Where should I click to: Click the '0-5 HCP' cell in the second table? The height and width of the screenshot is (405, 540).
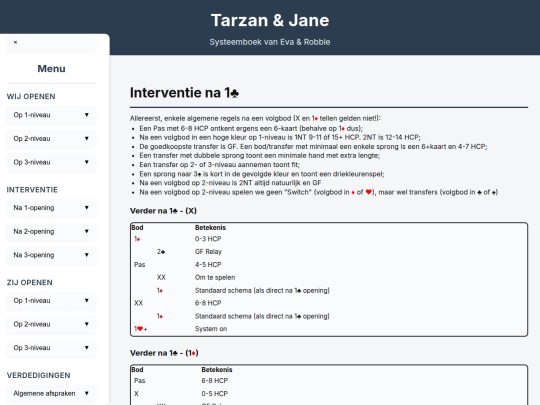point(215,394)
